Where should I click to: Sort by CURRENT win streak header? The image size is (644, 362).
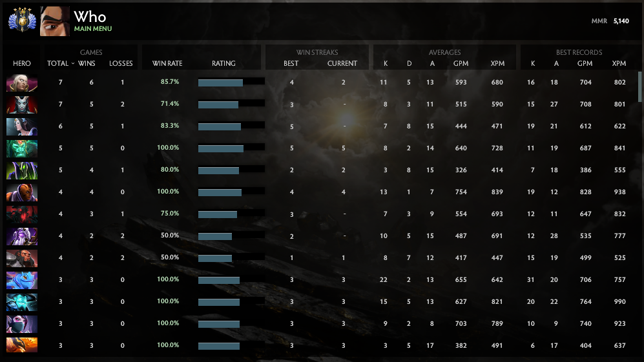(342, 63)
